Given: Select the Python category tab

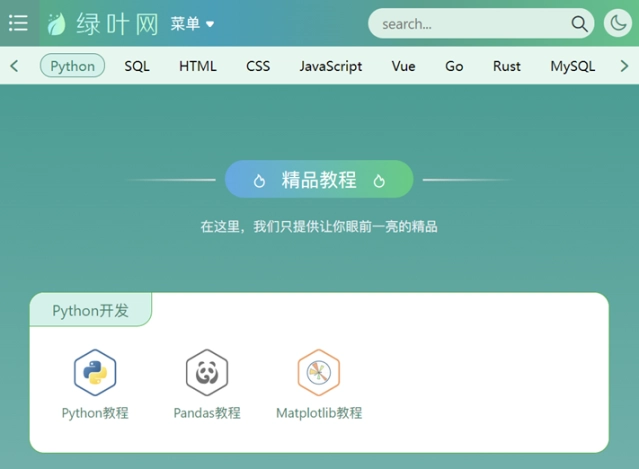Looking at the screenshot, I should click(x=73, y=66).
